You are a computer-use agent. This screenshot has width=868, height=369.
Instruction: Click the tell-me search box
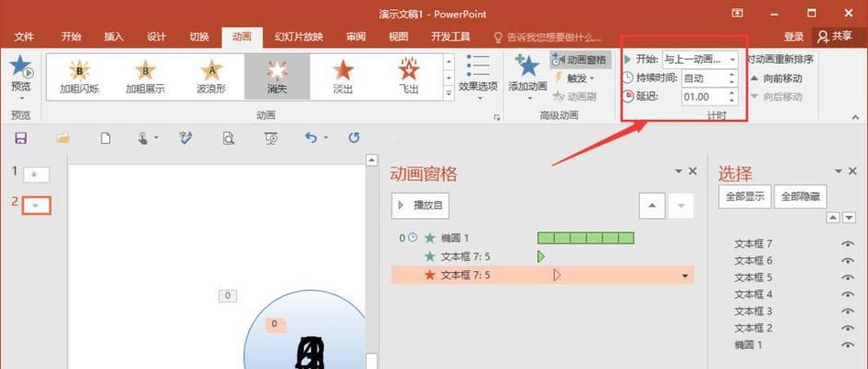click(x=548, y=37)
